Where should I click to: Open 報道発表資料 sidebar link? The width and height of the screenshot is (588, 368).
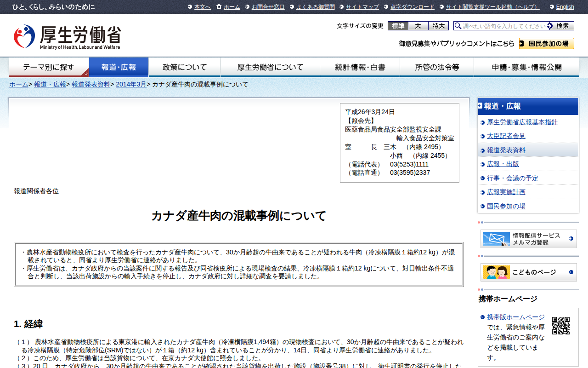pos(506,150)
